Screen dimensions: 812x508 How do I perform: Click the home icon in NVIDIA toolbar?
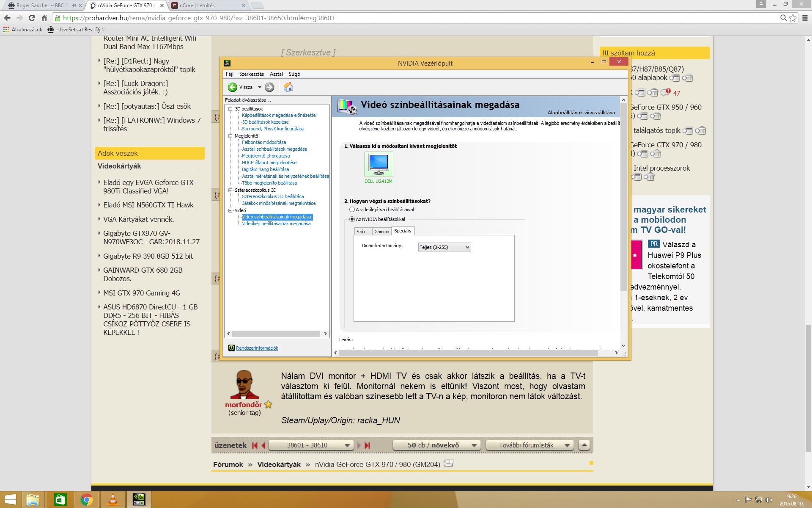(288, 87)
